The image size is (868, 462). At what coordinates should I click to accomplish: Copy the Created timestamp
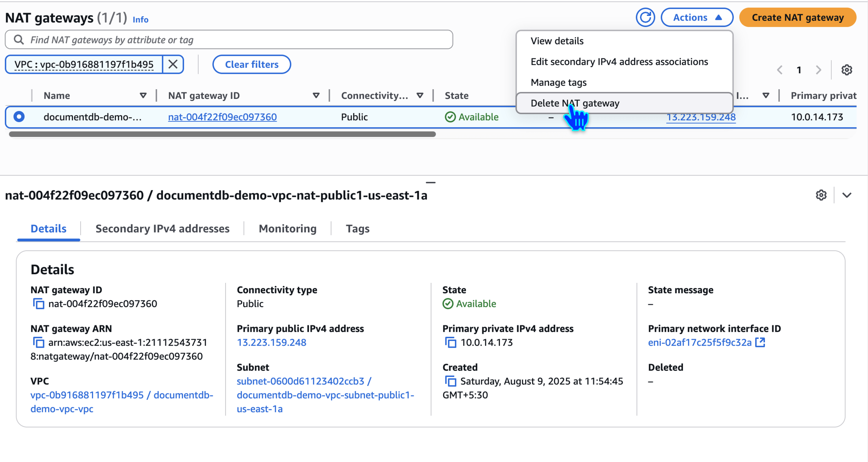pyautogui.click(x=451, y=381)
